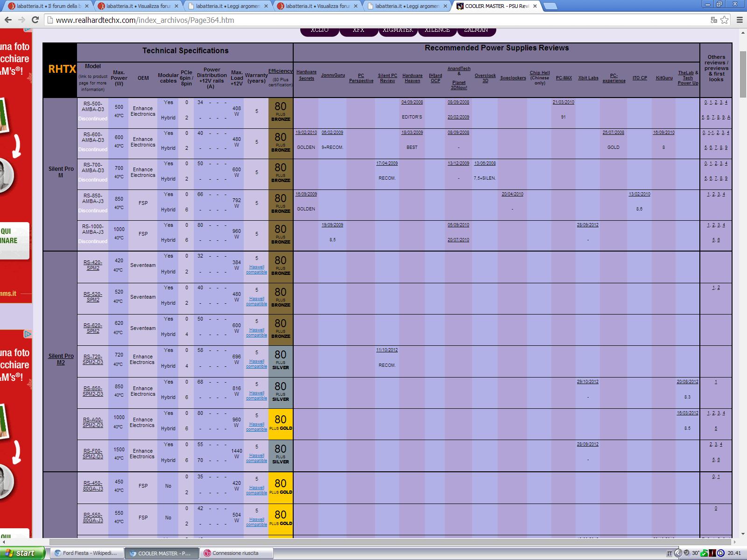Open the RS-550-80GA-J3 product link
The image size is (747, 560).
[93, 518]
